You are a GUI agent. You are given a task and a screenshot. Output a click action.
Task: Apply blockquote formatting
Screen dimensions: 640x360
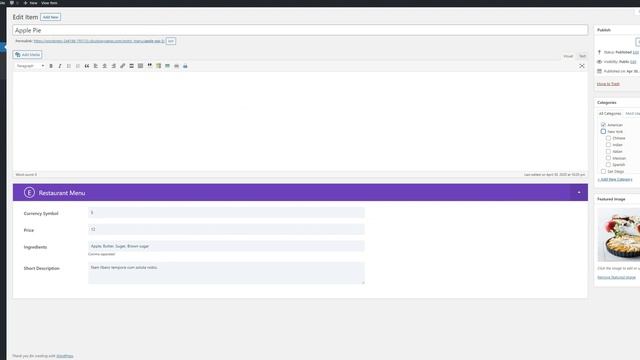point(87,66)
